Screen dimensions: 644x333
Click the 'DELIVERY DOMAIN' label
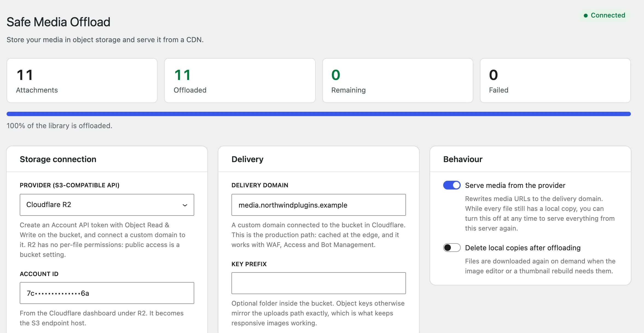click(260, 185)
